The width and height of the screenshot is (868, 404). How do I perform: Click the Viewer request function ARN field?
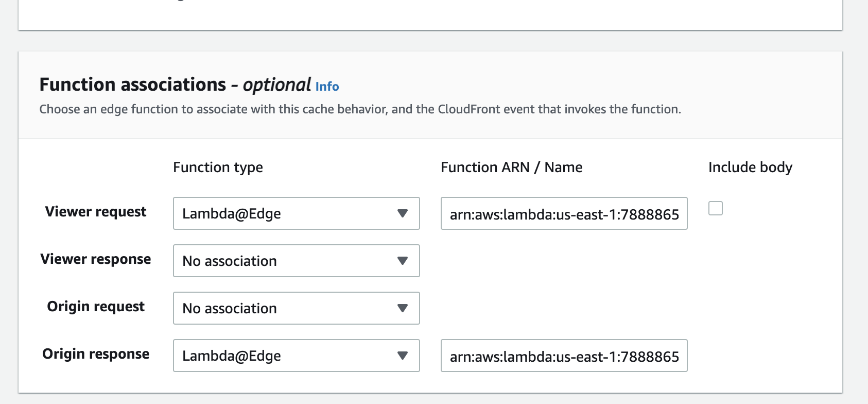click(x=564, y=213)
